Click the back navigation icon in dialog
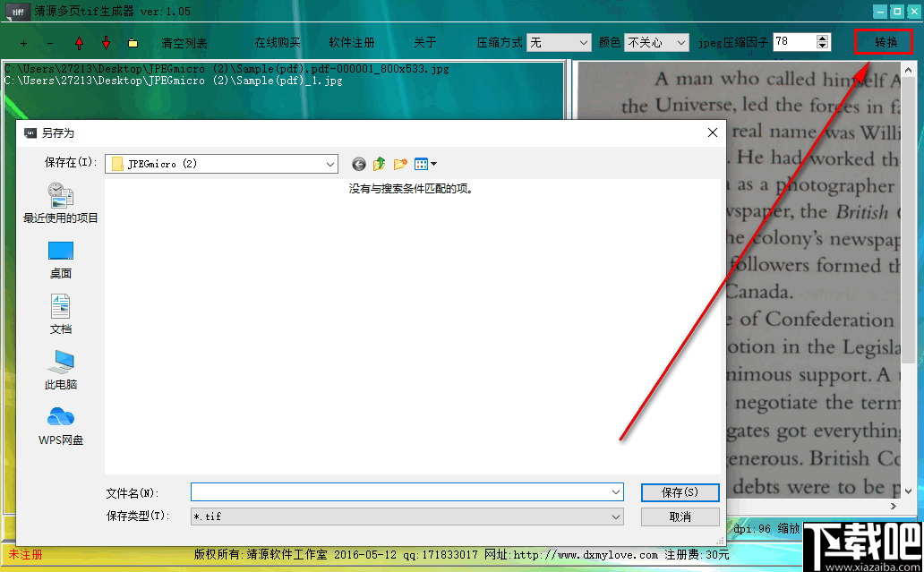Viewport: 924px width, 572px height. [x=359, y=165]
